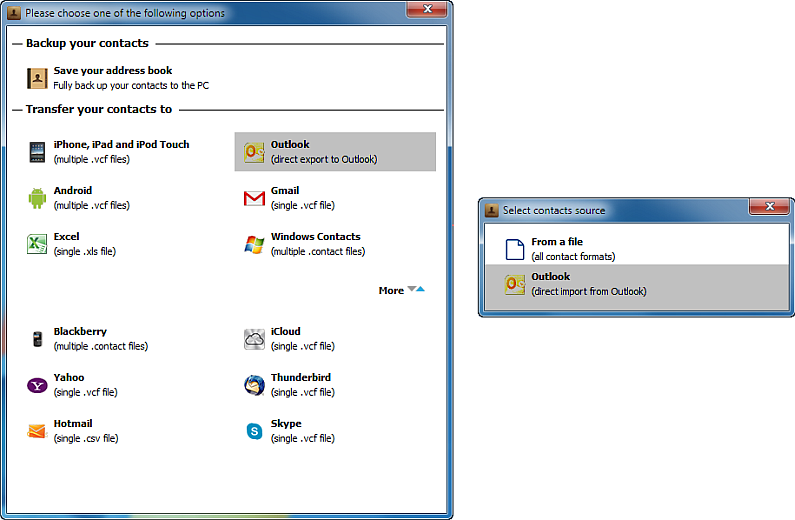
Task: Click the Excel spreadsheet icon
Action: [37, 244]
